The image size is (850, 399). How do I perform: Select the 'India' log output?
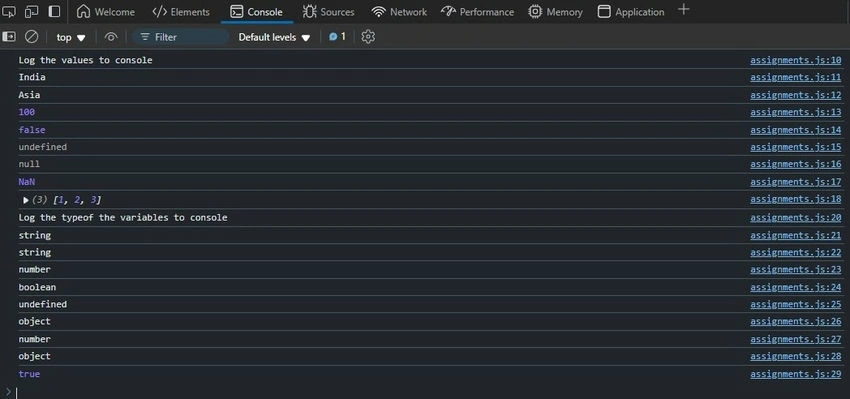(32, 78)
